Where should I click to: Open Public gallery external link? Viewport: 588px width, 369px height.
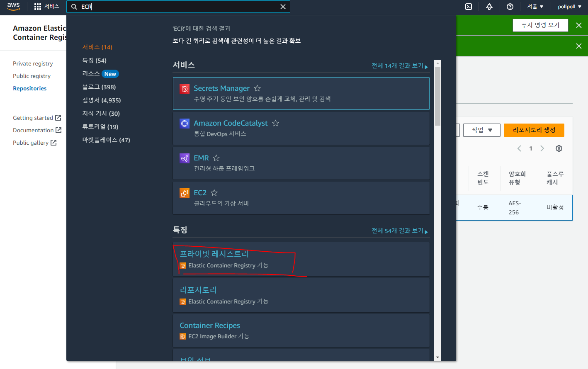pos(35,143)
